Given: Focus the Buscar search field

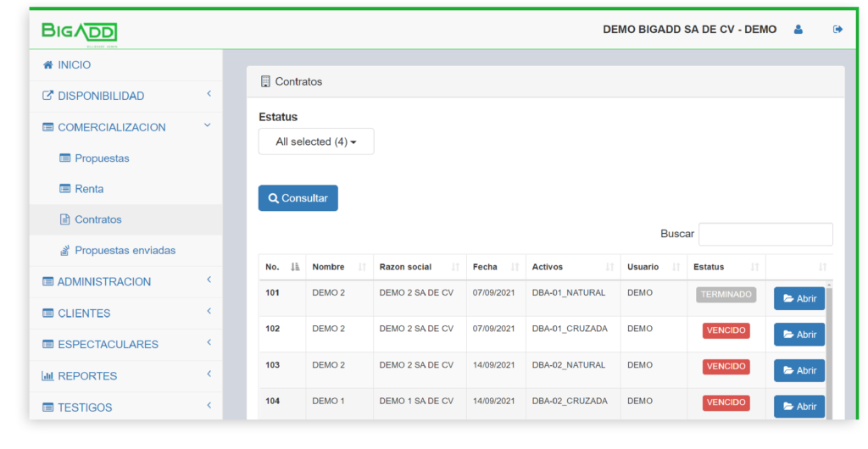Looking at the screenshot, I should (765, 234).
